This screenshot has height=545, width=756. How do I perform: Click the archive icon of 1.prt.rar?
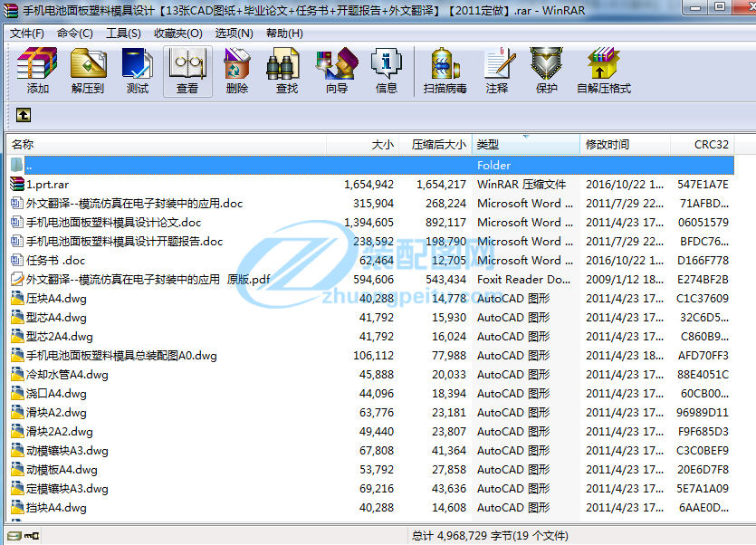click(x=17, y=185)
